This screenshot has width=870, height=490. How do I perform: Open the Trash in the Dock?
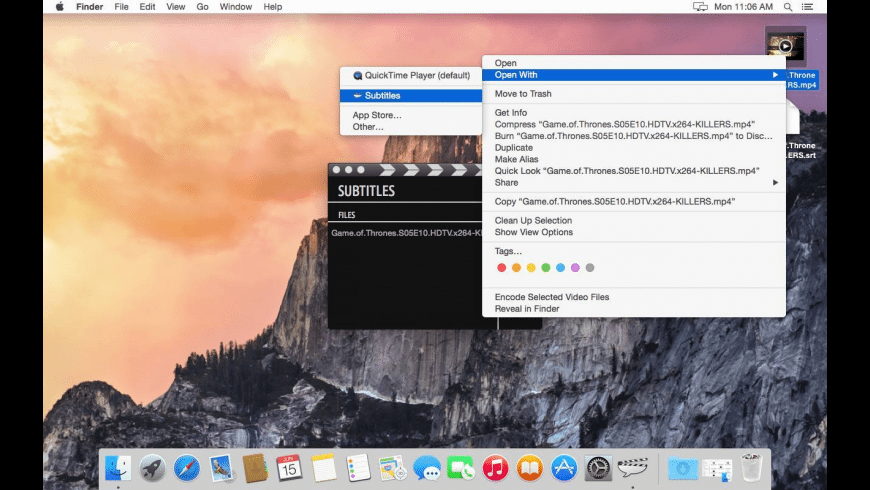click(x=751, y=468)
